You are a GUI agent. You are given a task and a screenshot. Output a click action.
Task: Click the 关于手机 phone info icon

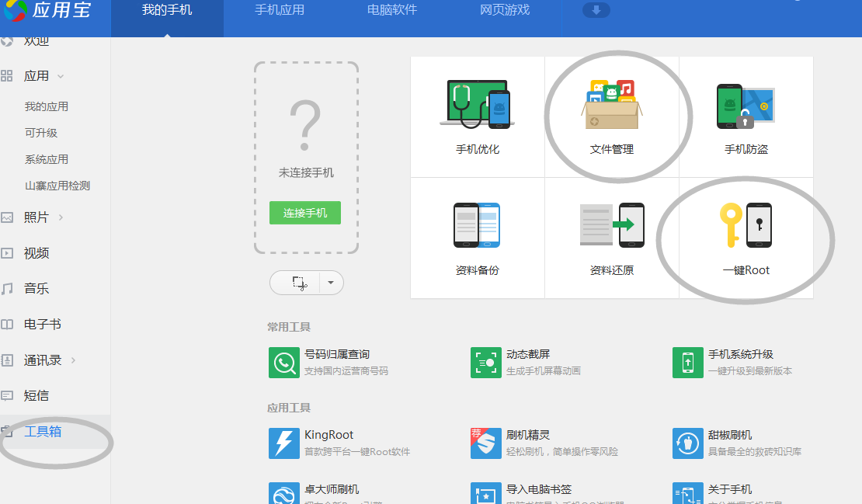pos(688,493)
